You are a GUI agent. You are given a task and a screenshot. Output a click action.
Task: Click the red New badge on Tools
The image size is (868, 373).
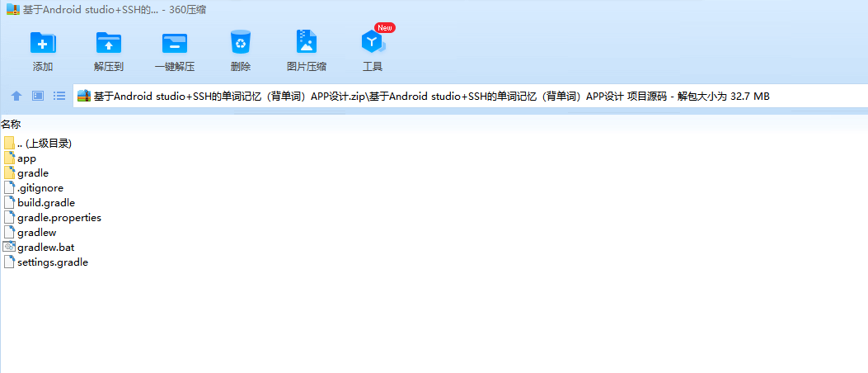click(385, 28)
